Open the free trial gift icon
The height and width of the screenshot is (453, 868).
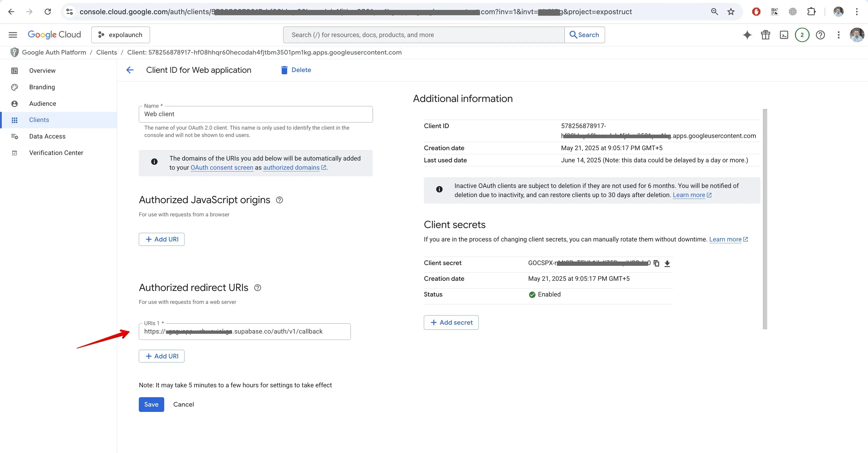click(x=765, y=35)
